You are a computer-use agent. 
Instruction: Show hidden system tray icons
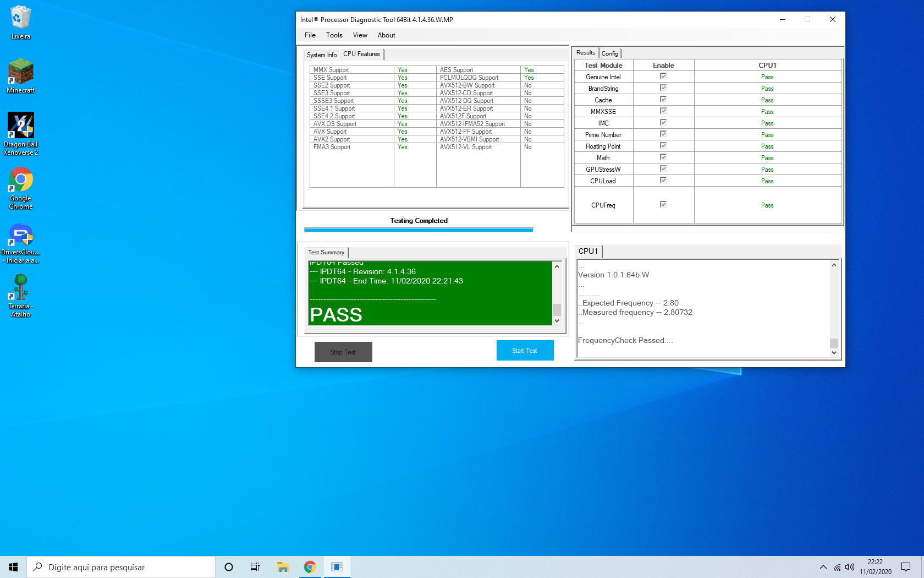coord(823,567)
